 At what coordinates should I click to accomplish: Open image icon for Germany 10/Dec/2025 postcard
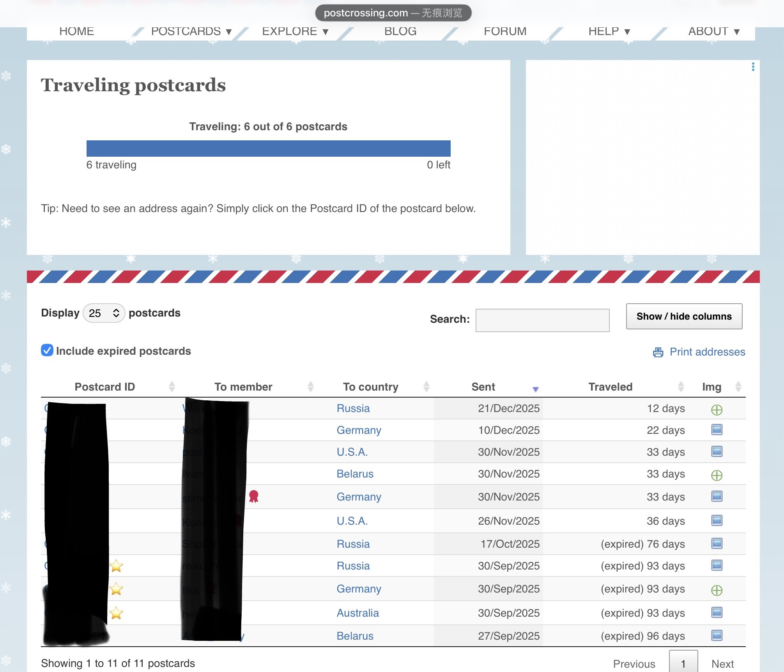coord(717,430)
